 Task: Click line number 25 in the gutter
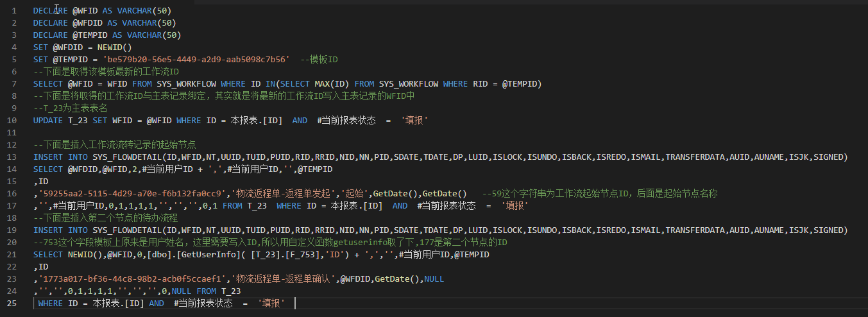point(12,304)
